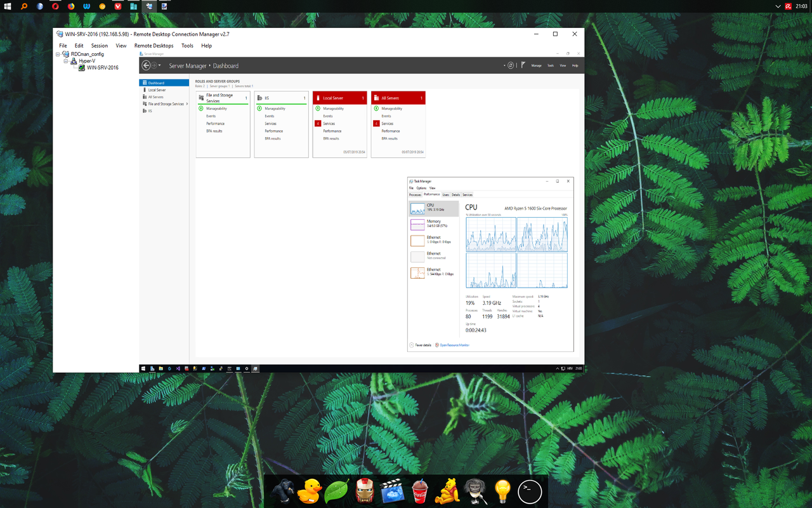Switch to Details tab in Task Manager
Viewport: 812px width, 508px height.
point(456,195)
